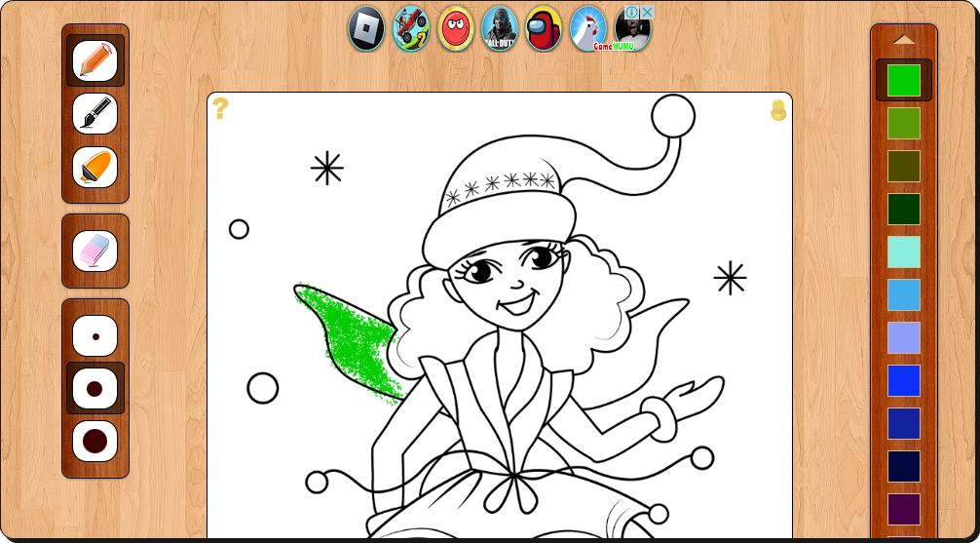The width and height of the screenshot is (980, 543).
Task: Open the Granny horror game icon
Action: (x=632, y=31)
